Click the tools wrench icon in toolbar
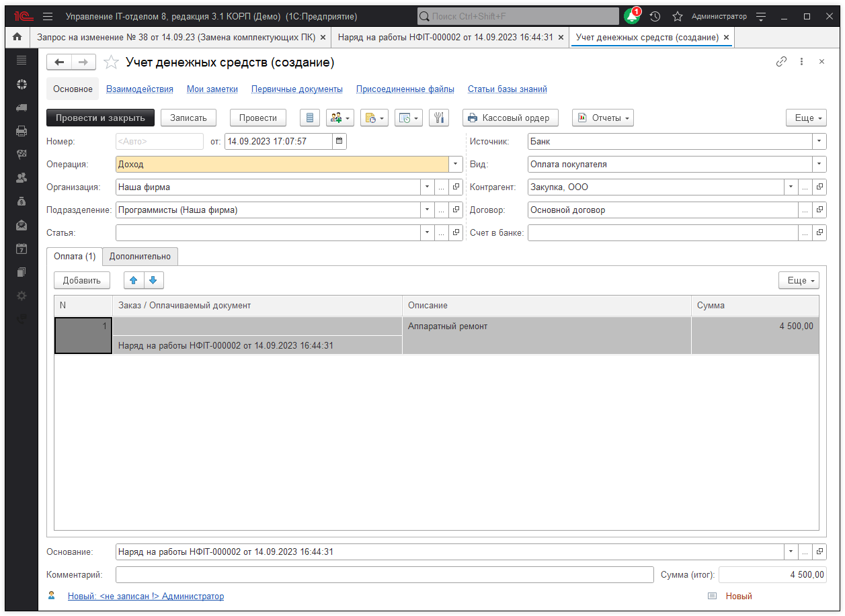This screenshot has height=616, width=845. click(x=440, y=118)
